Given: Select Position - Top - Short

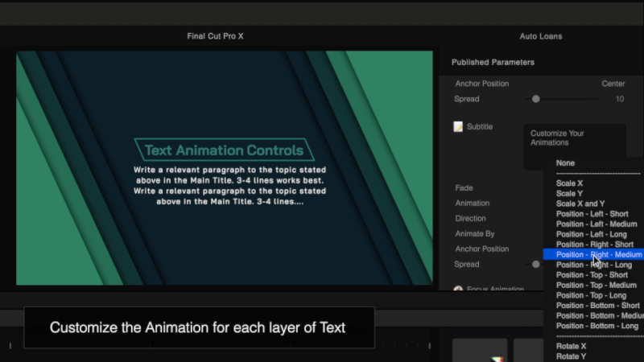Looking at the screenshot, I should click(592, 275).
